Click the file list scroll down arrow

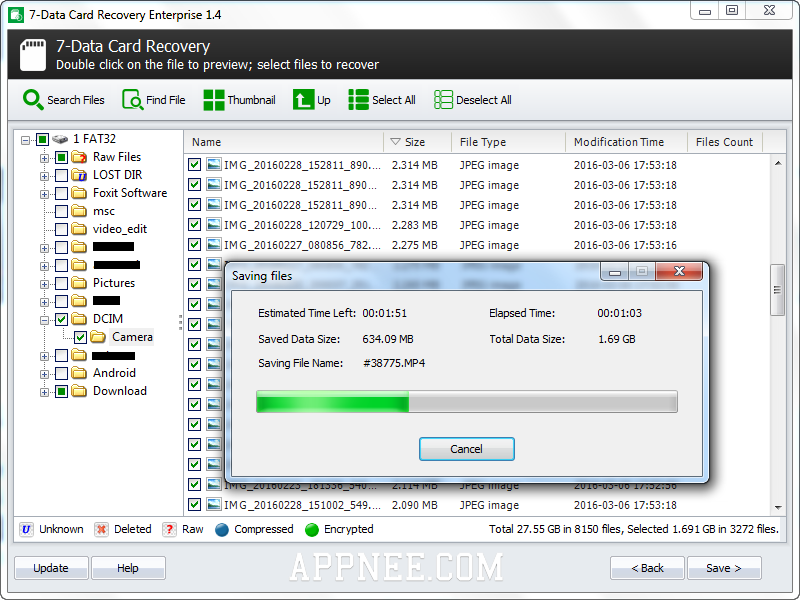[x=778, y=507]
